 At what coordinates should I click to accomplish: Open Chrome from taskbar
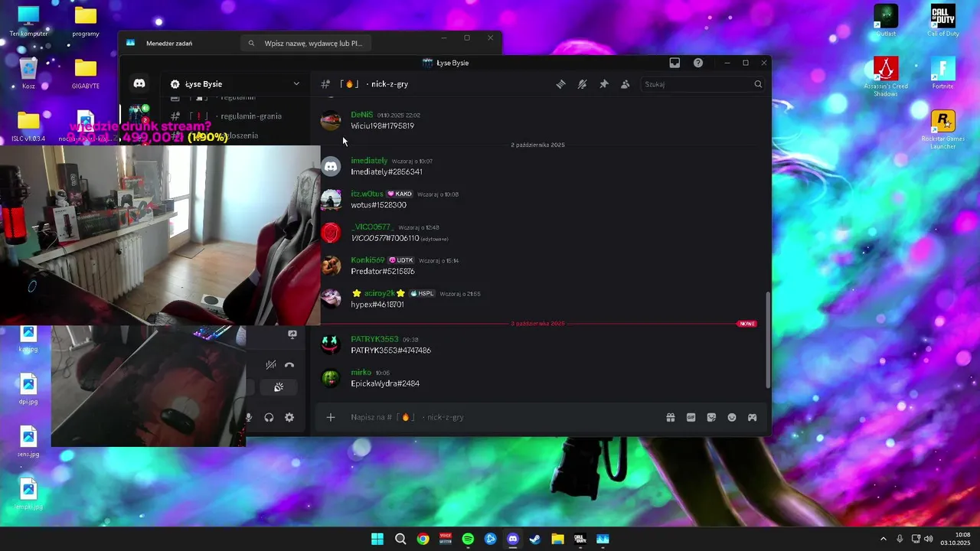[423, 539]
